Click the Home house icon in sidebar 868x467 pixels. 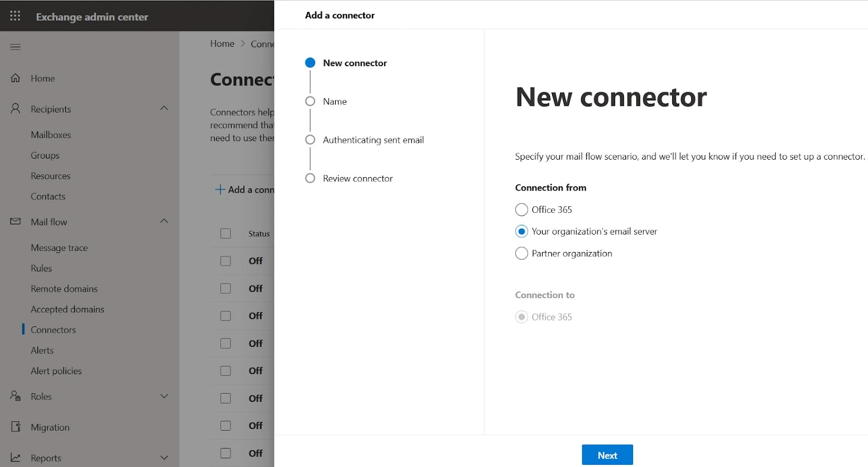[x=15, y=78]
